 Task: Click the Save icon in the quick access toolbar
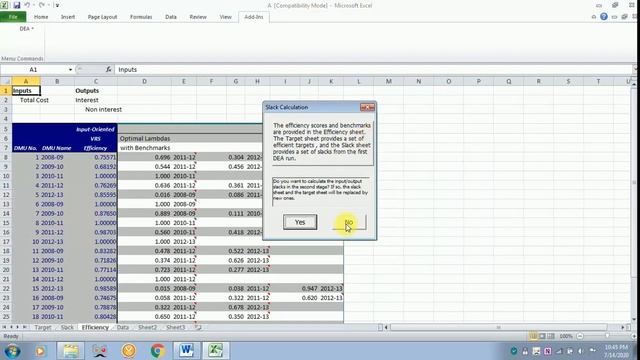[x=17, y=5]
